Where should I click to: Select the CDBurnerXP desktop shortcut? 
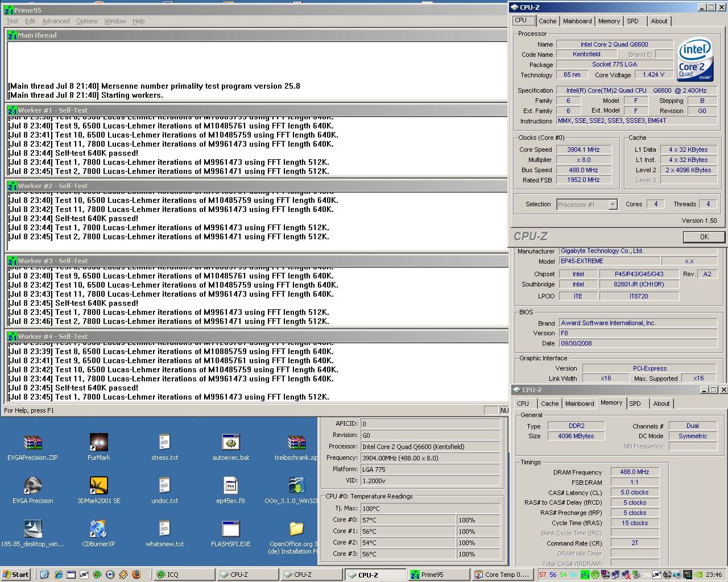coord(99,529)
